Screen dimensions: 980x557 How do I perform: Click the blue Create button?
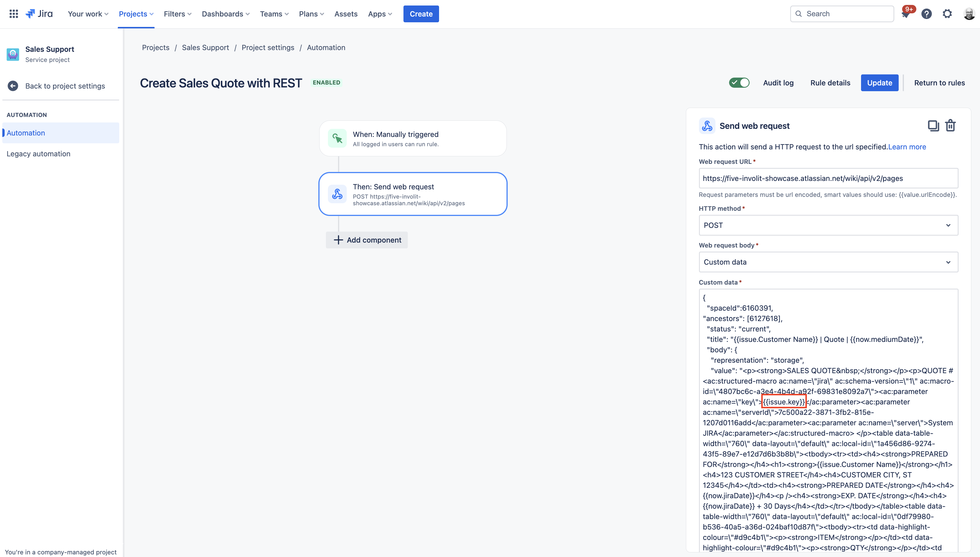421,14
